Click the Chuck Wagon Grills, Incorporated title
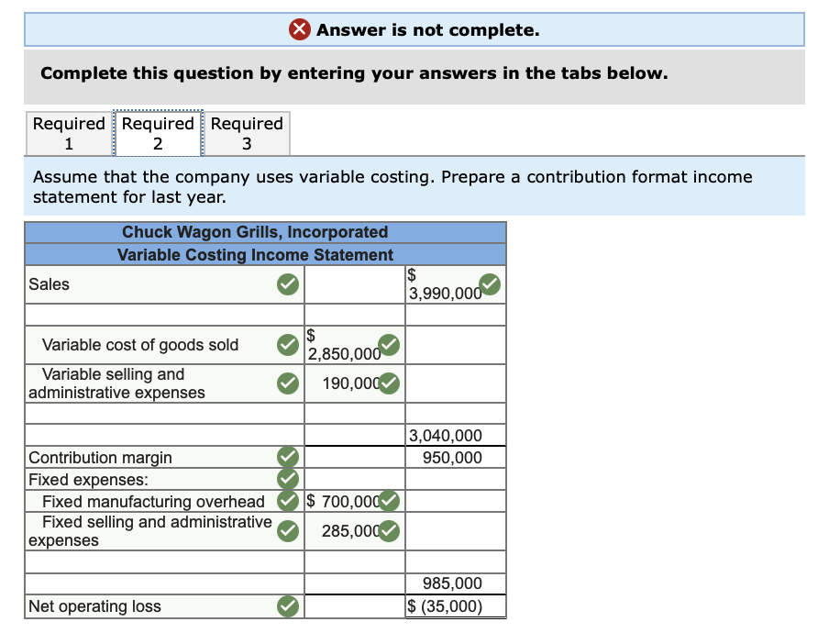This screenshot has width=840, height=644. pyautogui.click(x=255, y=232)
